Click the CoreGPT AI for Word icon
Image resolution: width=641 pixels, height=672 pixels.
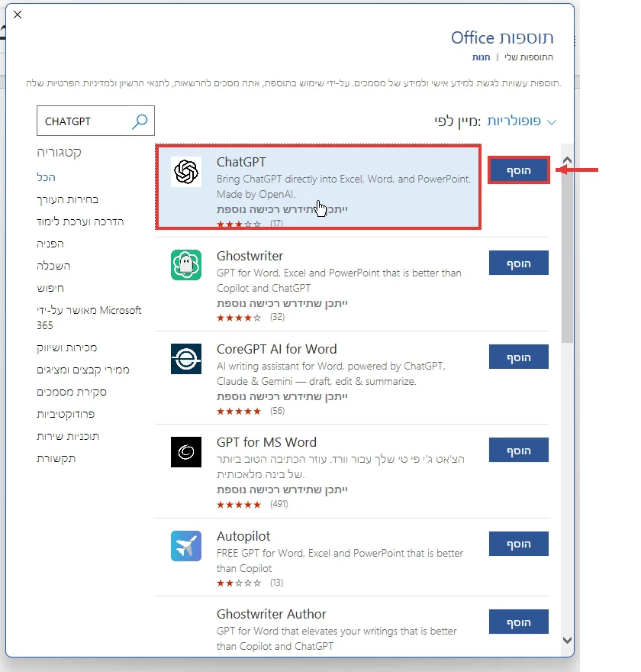click(186, 359)
